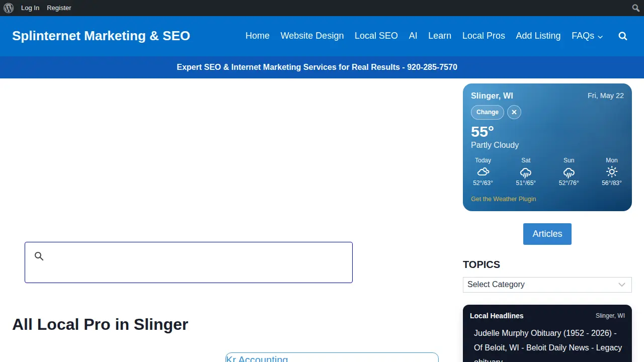Go to Local Pros page

click(x=484, y=36)
